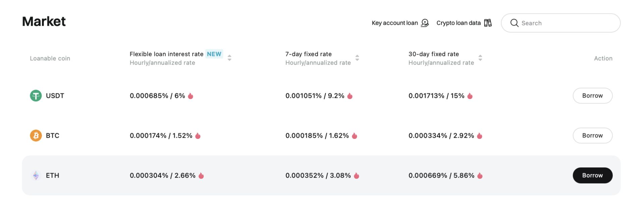Click the BTC Bitcoin coin icon
The height and width of the screenshot is (202, 644).
click(x=36, y=136)
